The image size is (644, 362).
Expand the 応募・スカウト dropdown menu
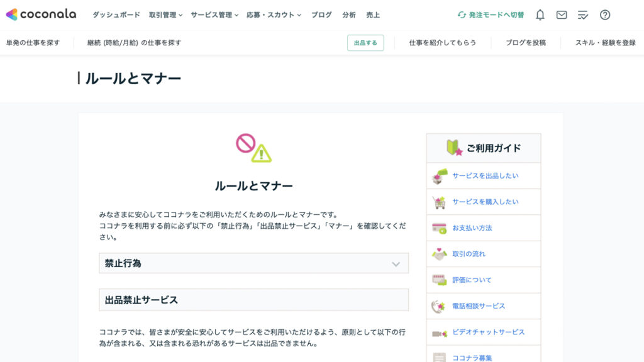tap(274, 15)
